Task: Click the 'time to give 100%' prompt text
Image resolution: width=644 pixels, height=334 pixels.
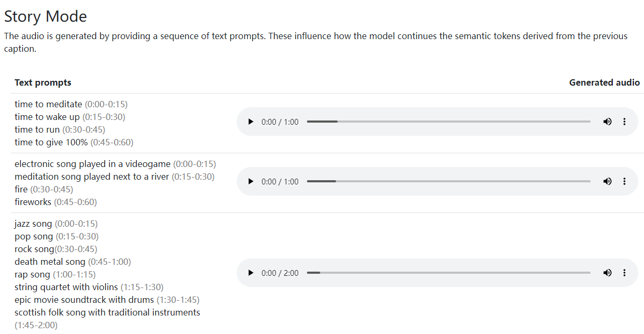Action: click(51, 142)
